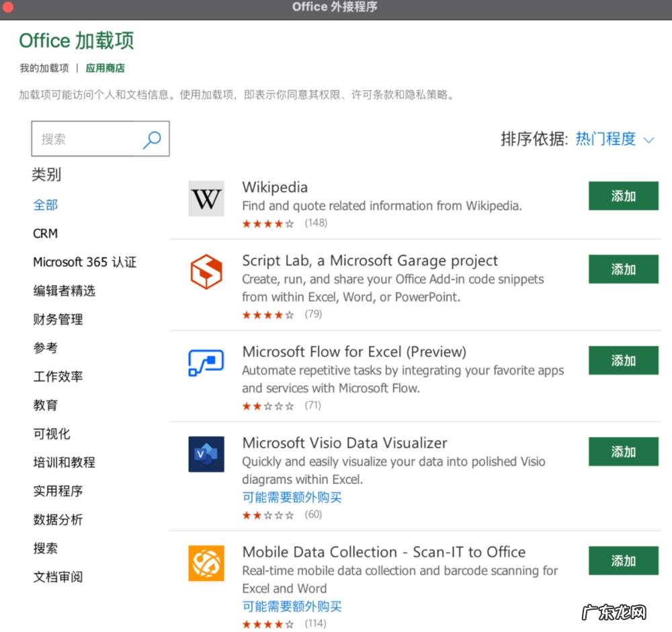Click the Scan-IT to Office add-in icon

point(206,562)
